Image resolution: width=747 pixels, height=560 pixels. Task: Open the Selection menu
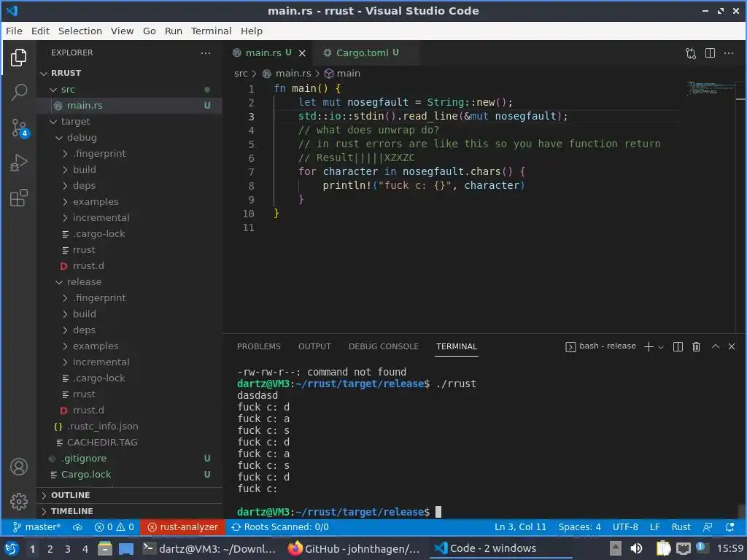[80, 31]
